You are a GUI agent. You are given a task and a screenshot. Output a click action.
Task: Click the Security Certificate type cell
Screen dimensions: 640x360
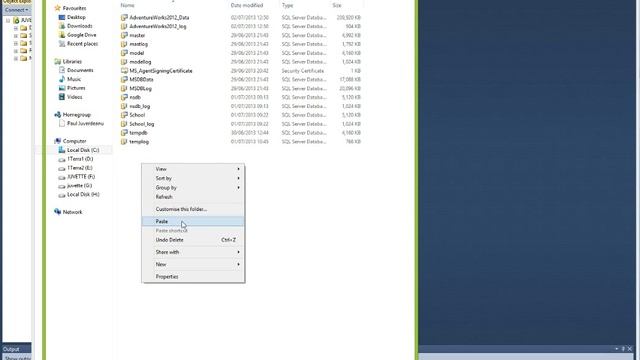(302, 71)
